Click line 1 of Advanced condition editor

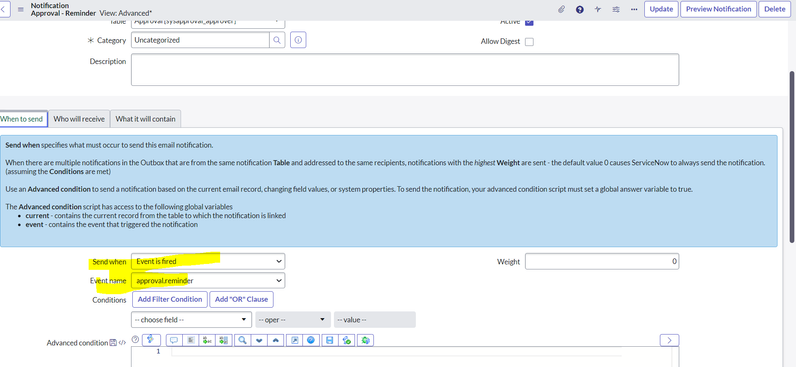coord(396,352)
